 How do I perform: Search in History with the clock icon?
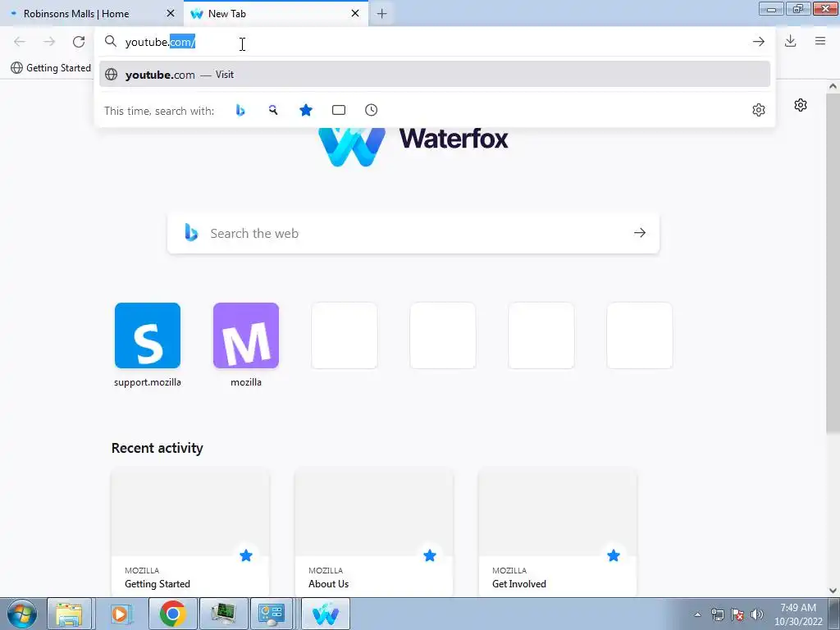coord(372,111)
